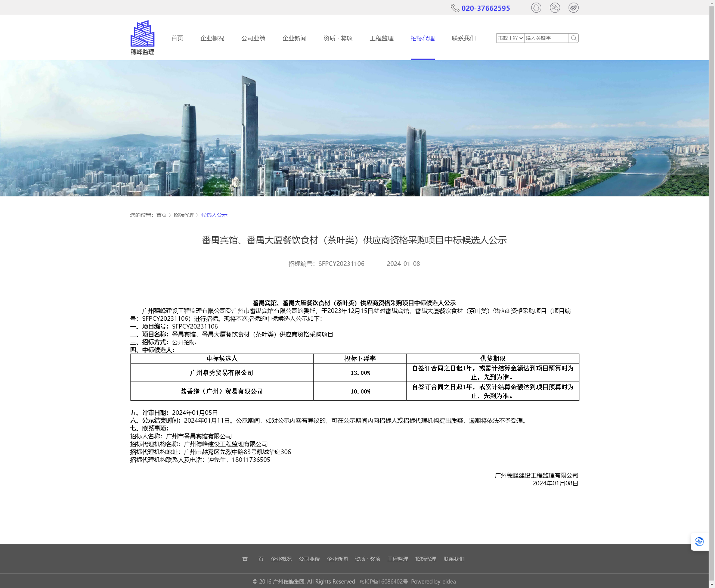Click footer link 工程监理
The image size is (715, 588).
pyautogui.click(x=397, y=559)
